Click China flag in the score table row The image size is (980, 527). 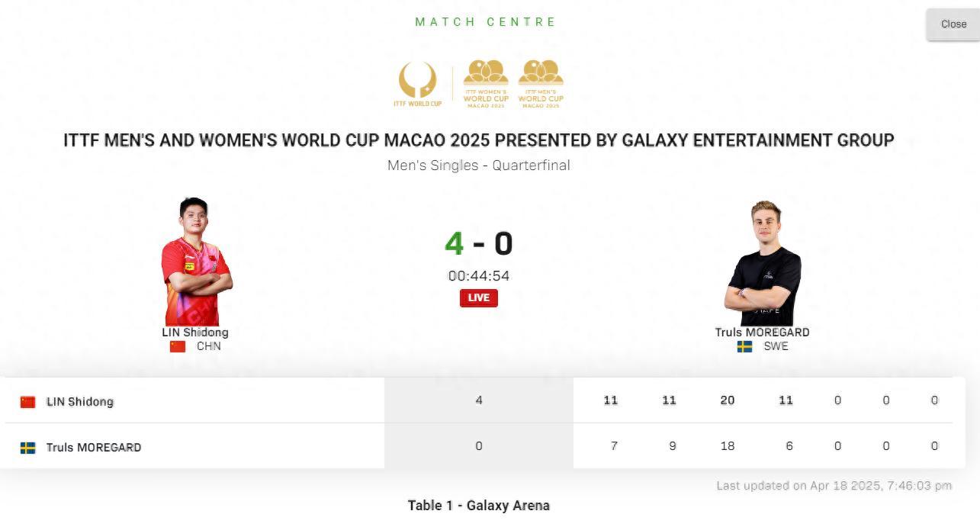click(28, 402)
